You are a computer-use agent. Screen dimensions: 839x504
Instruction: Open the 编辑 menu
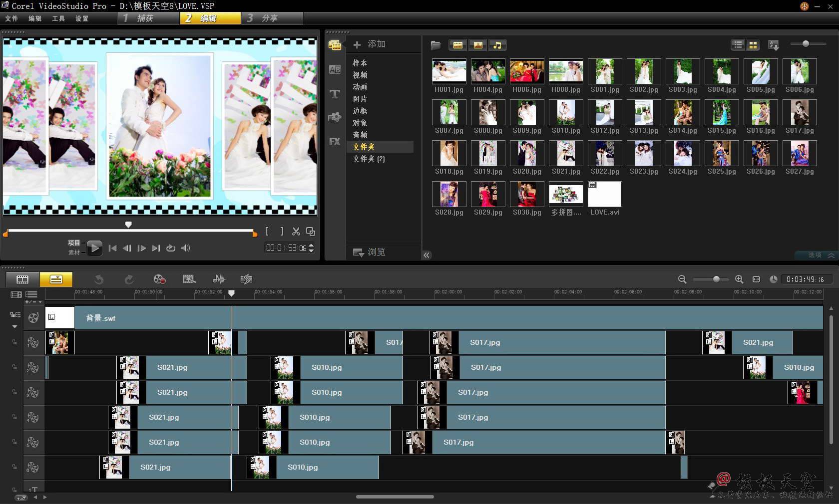coord(35,18)
